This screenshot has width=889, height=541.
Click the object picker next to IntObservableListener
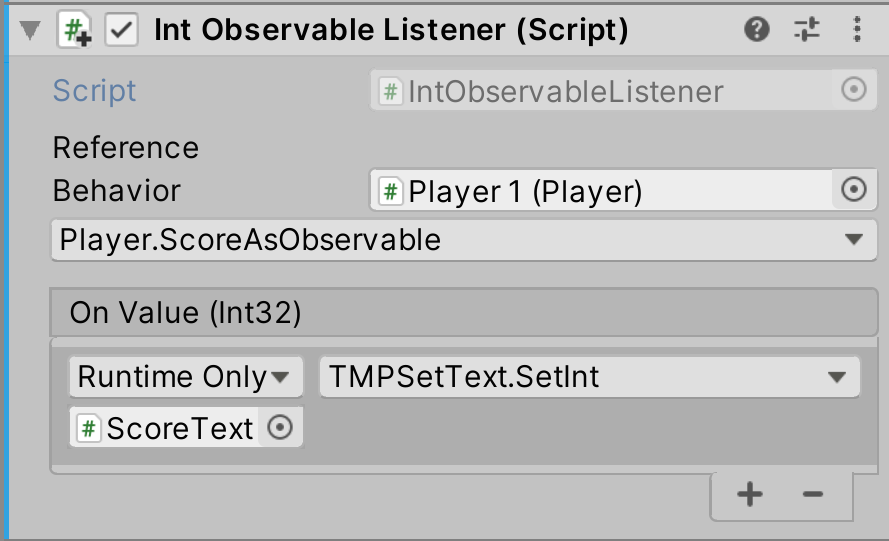pos(853,91)
